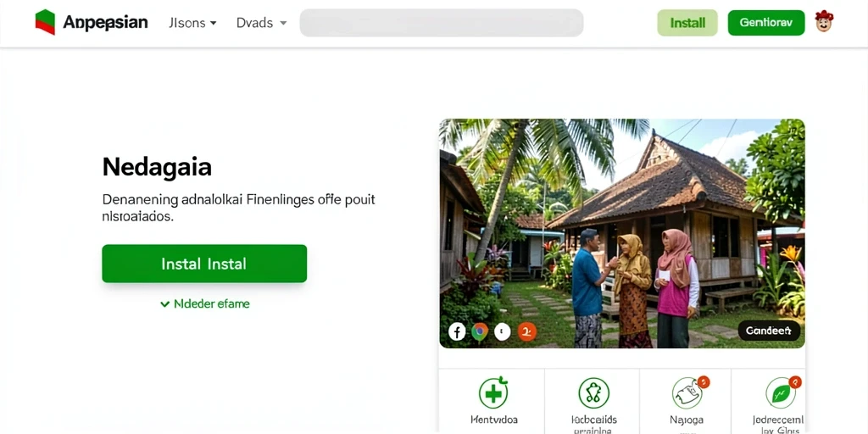Screen dimensions: 868x434
Task: Click the Gentiorav button in header
Action: tap(766, 23)
